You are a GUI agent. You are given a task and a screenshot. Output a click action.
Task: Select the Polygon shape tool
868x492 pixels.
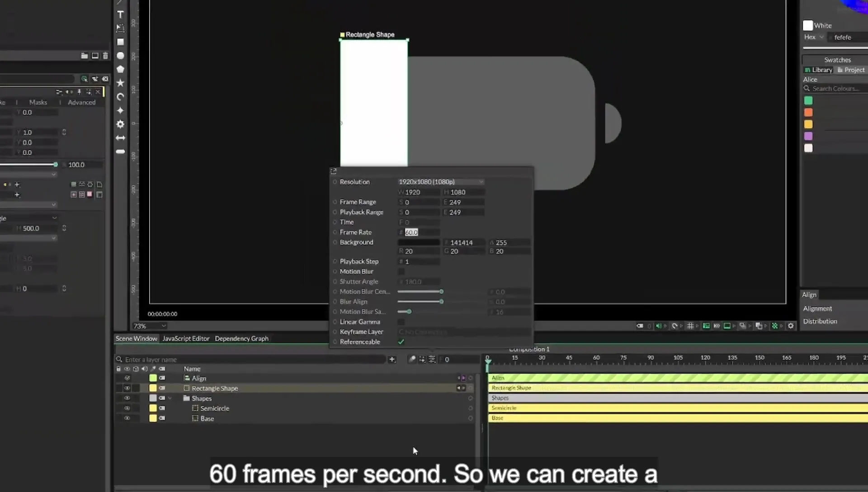pos(120,69)
